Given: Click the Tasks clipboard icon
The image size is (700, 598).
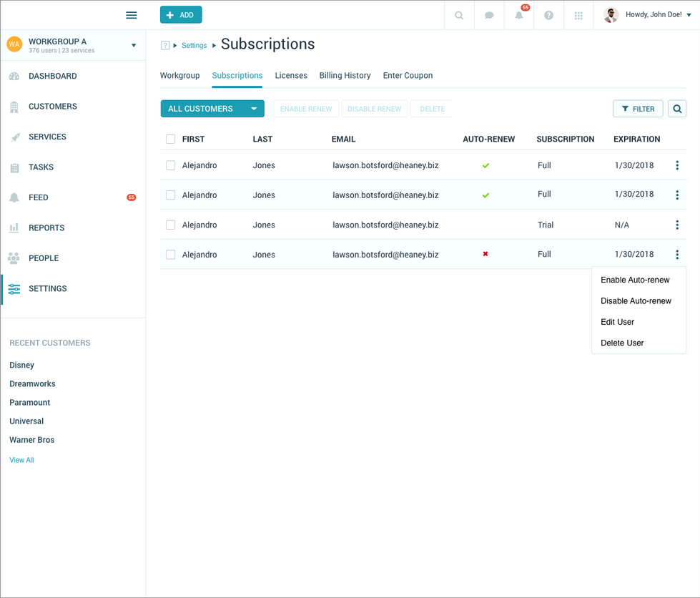Looking at the screenshot, I should [x=16, y=167].
